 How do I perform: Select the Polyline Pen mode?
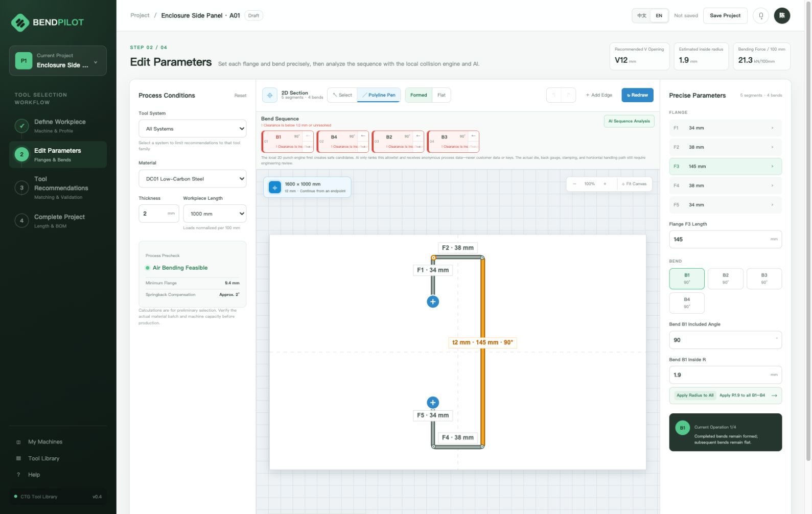point(379,95)
